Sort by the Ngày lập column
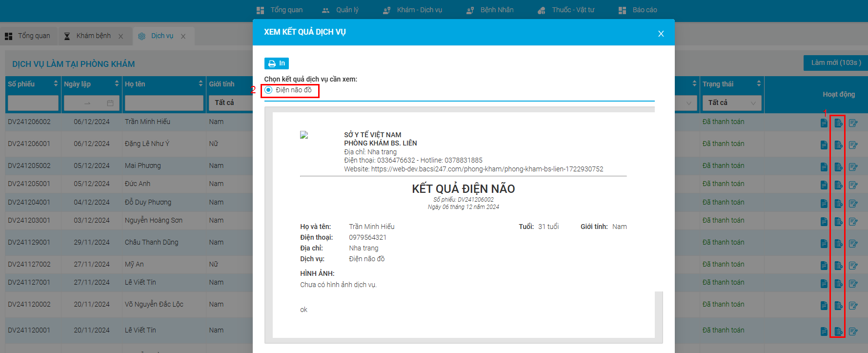The width and height of the screenshot is (868, 353). point(117,84)
